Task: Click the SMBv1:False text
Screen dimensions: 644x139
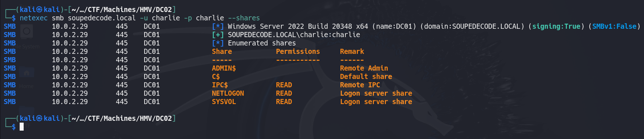Action: pyautogui.click(x=614, y=26)
